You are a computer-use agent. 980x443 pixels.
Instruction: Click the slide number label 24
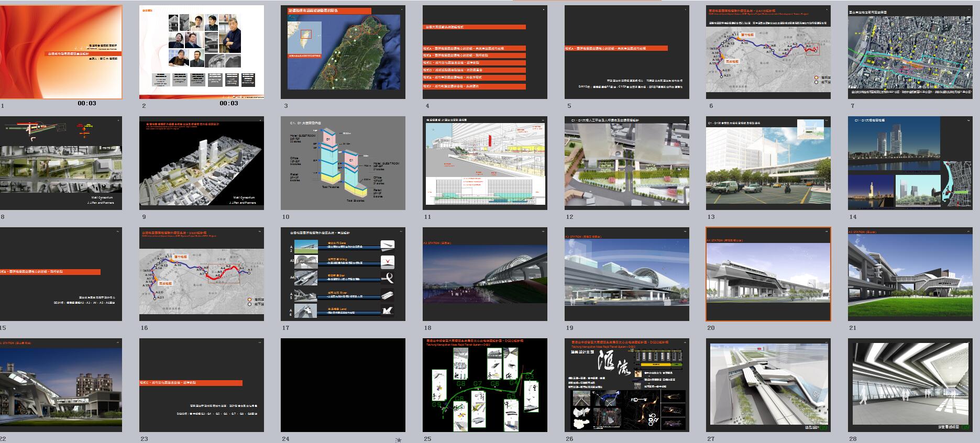[285, 439]
